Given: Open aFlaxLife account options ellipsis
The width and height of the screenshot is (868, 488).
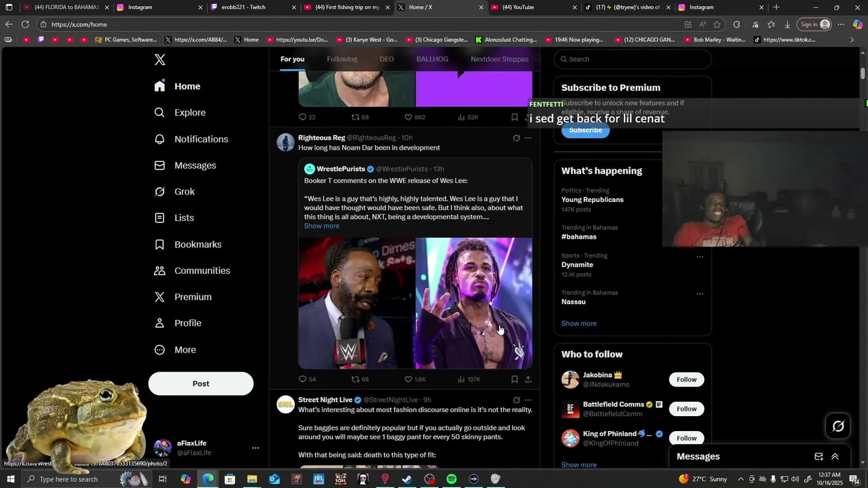Looking at the screenshot, I should click(x=256, y=448).
